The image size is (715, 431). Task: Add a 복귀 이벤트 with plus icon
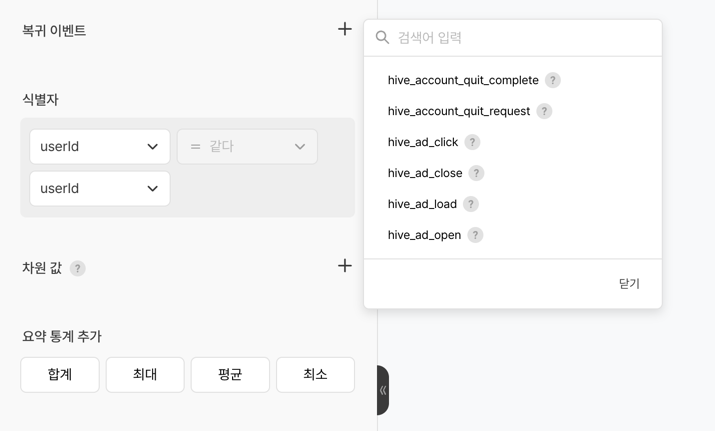coord(344,29)
